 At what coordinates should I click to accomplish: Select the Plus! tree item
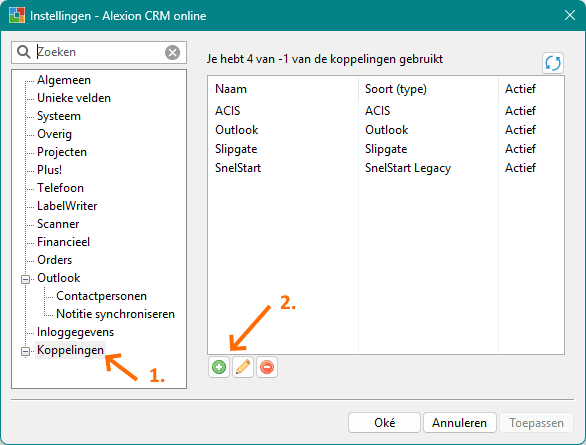pos(49,170)
